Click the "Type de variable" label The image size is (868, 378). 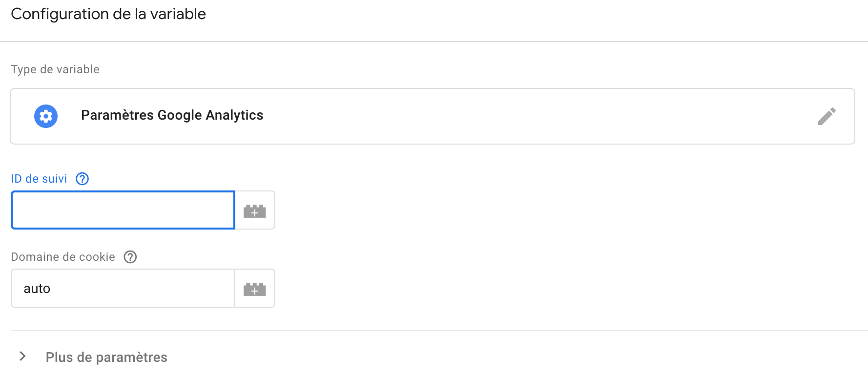[55, 69]
